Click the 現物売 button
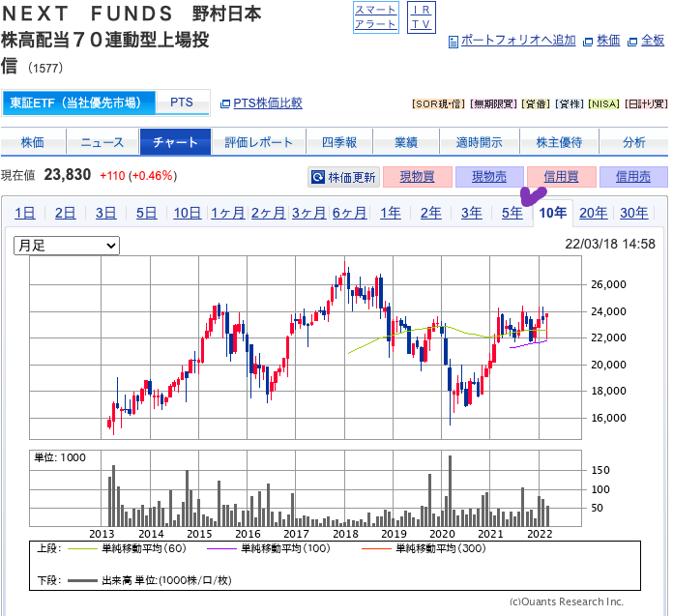 [x=489, y=177]
